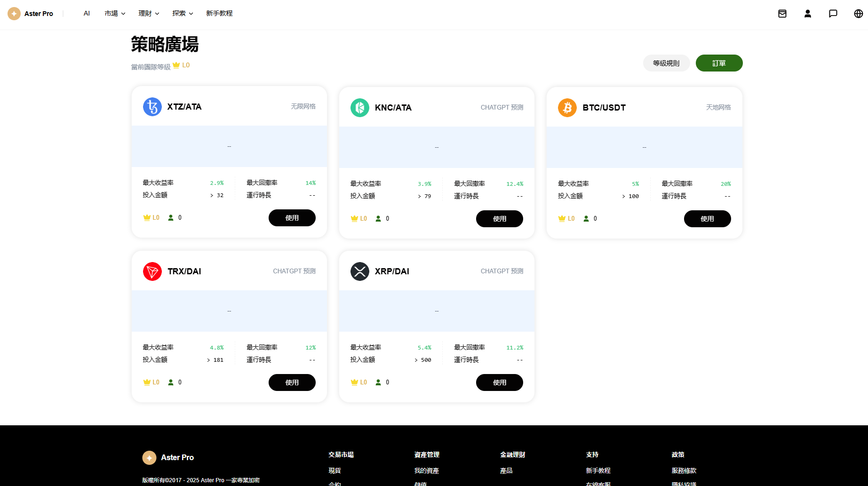Click the Bitcoin coin icon on BTC/USDT card
Viewport: 868px width, 486px height.
coord(567,108)
